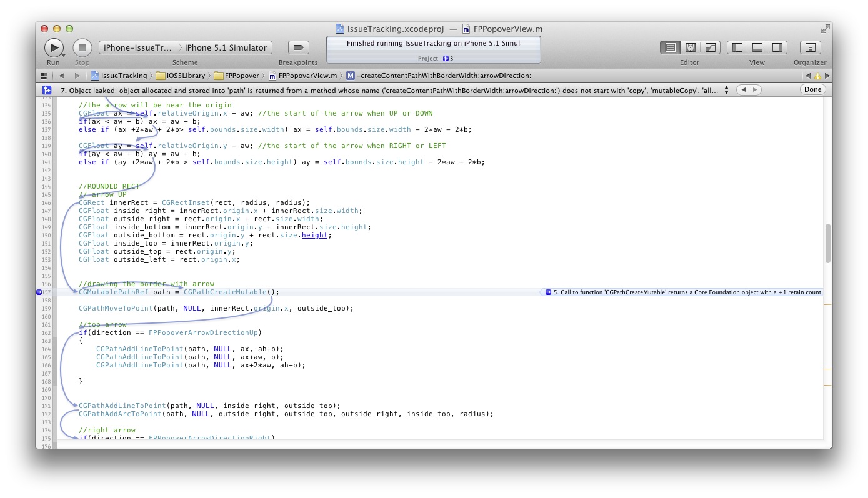The image size is (868, 498).
Task: Switch to the Version editor
Action: (711, 47)
